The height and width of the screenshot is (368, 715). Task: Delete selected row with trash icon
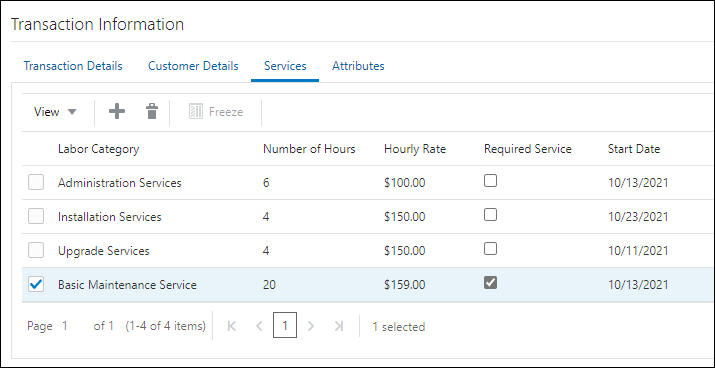(x=151, y=111)
